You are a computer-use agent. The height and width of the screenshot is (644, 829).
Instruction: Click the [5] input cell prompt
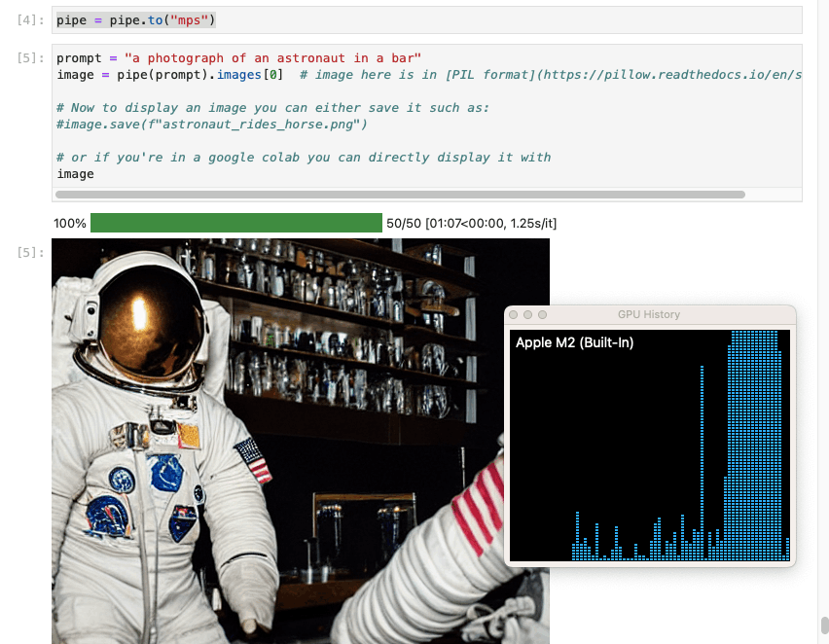[31, 58]
